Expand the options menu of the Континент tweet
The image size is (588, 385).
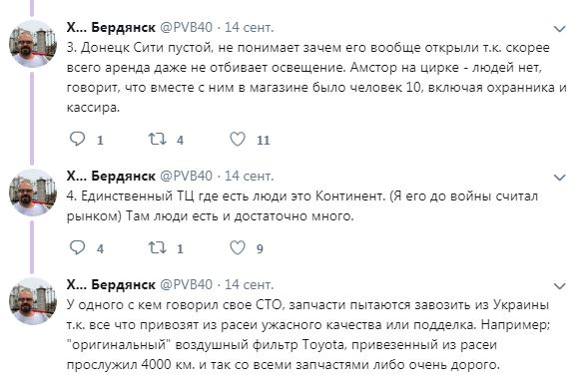[x=559, y=178]
